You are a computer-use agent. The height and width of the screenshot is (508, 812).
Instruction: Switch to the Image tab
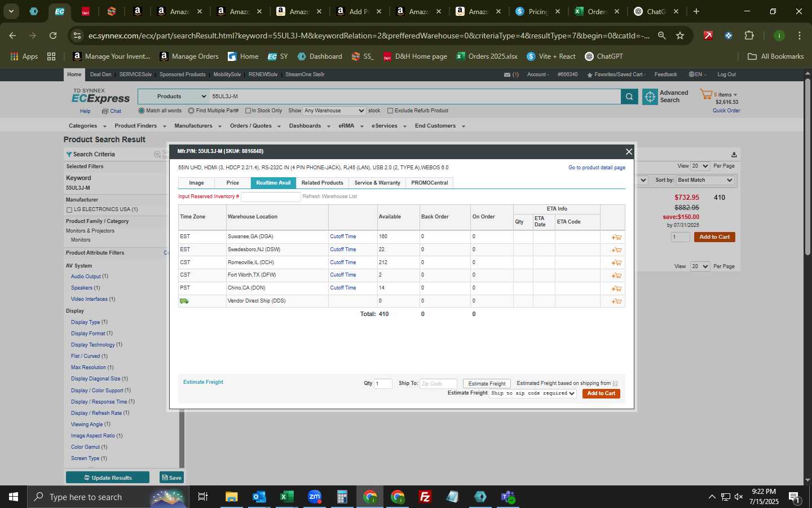(x=196, y=183)
